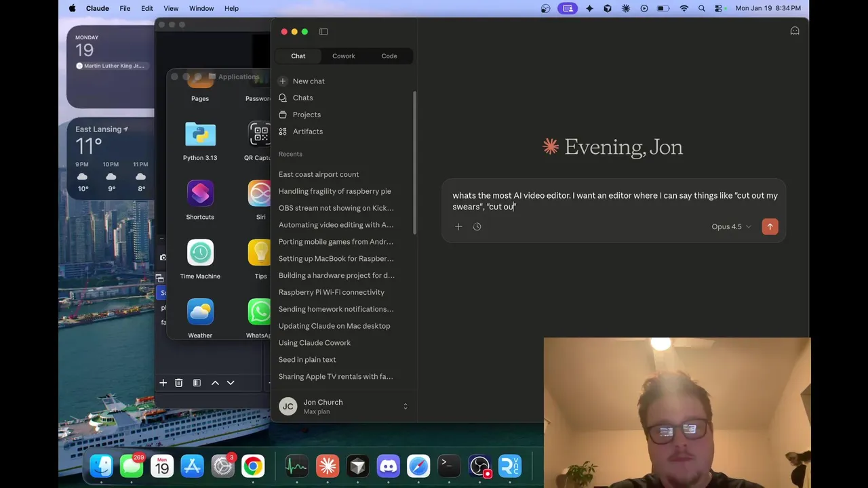Screen dimensions: 868x488
Task: Open the Claude app menu in menu bar
Action: [98, 8]
